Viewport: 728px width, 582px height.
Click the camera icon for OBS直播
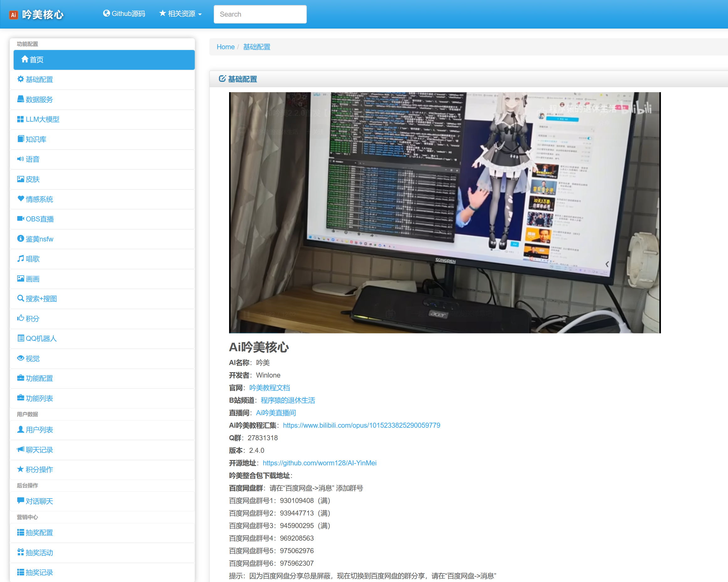click(x=21, y=219)
